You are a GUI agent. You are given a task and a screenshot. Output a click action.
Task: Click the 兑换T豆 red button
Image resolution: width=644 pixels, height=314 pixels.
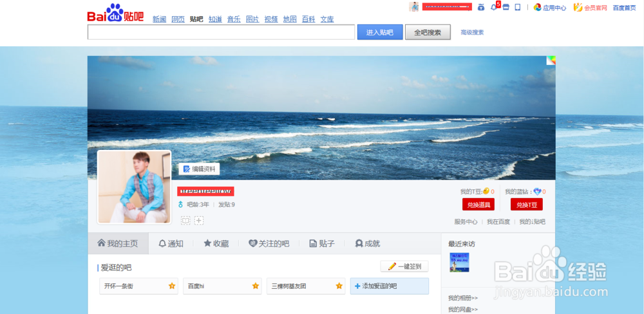527,205
